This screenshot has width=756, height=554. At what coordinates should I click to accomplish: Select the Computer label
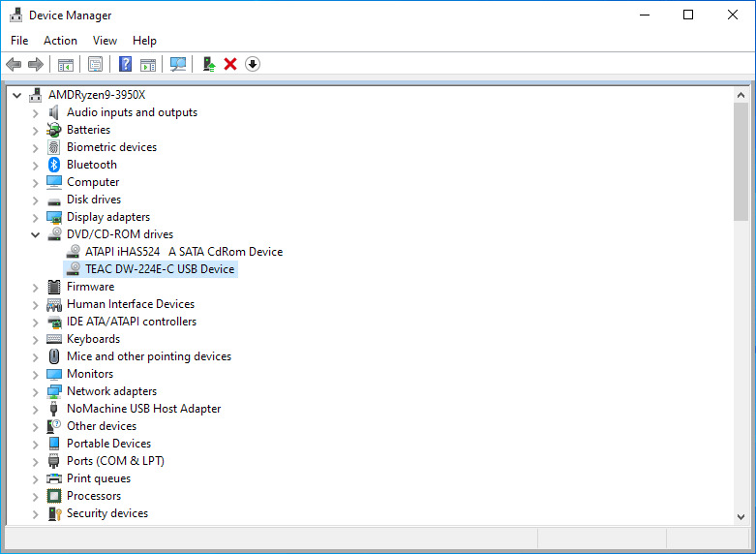93,182
